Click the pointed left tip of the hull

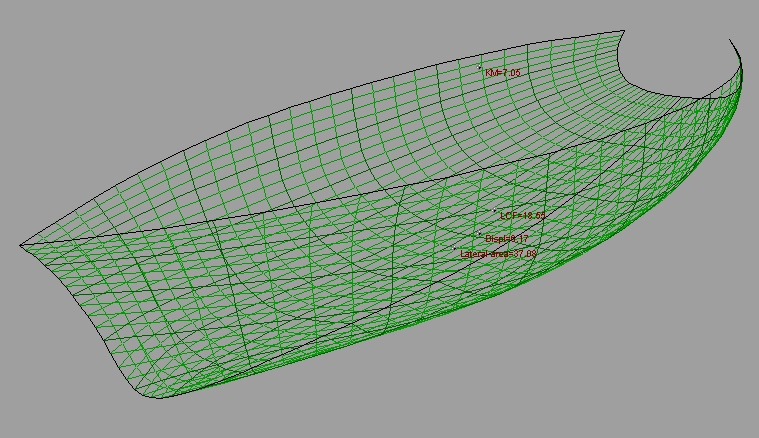pos(22,245)
